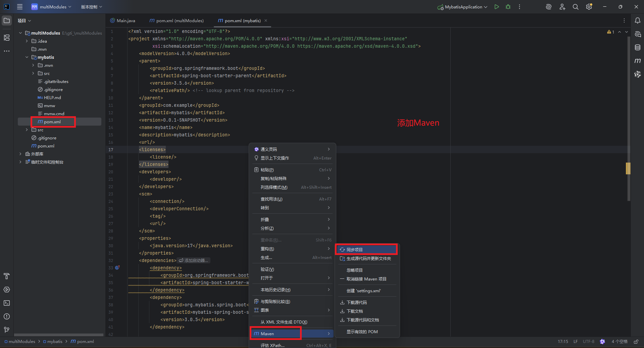Open the Build tool window hammer icon
This screenshot has height=348, width=644.
point(6,276)
